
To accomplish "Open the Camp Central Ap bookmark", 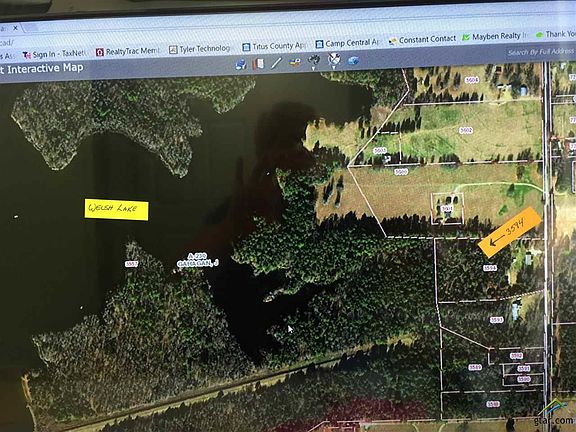I will (347, 43).
